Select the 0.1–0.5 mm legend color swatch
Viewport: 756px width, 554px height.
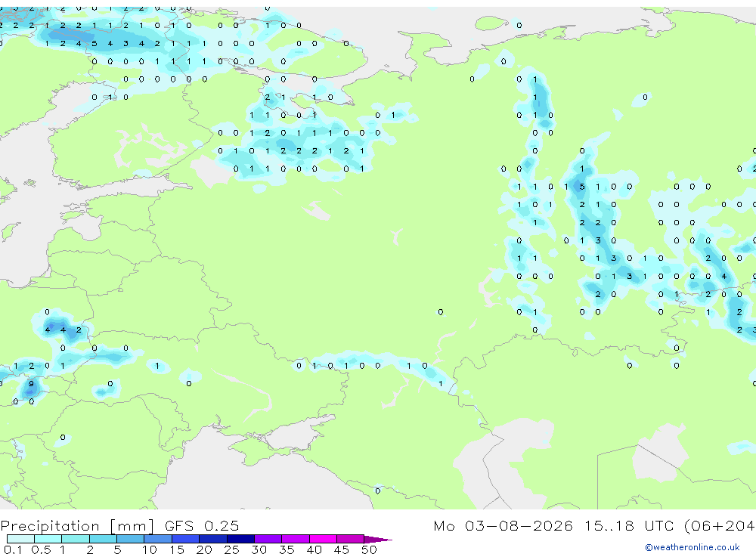pos(20,539)
